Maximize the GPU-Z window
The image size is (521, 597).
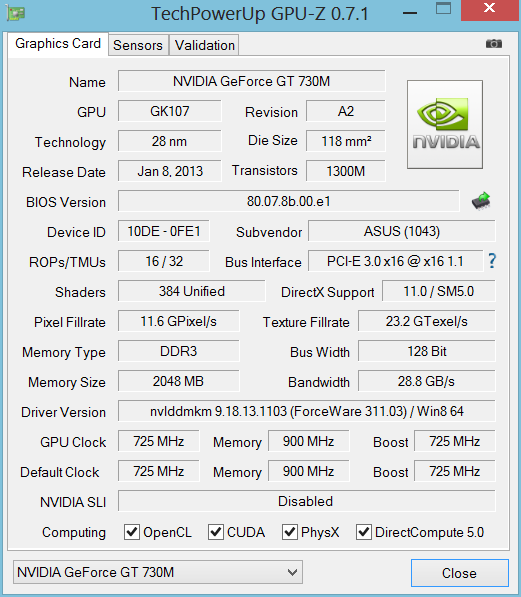coord(443,8)
